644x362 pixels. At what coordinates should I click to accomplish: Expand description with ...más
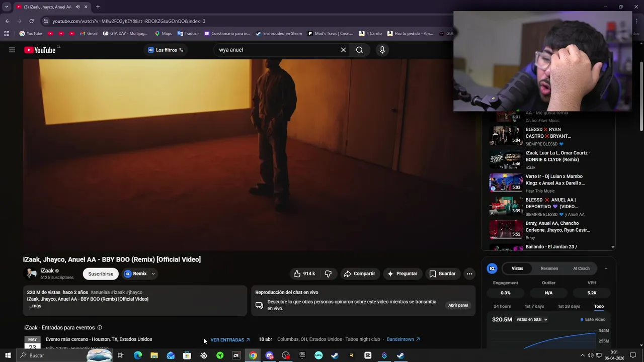coord(35,306)
